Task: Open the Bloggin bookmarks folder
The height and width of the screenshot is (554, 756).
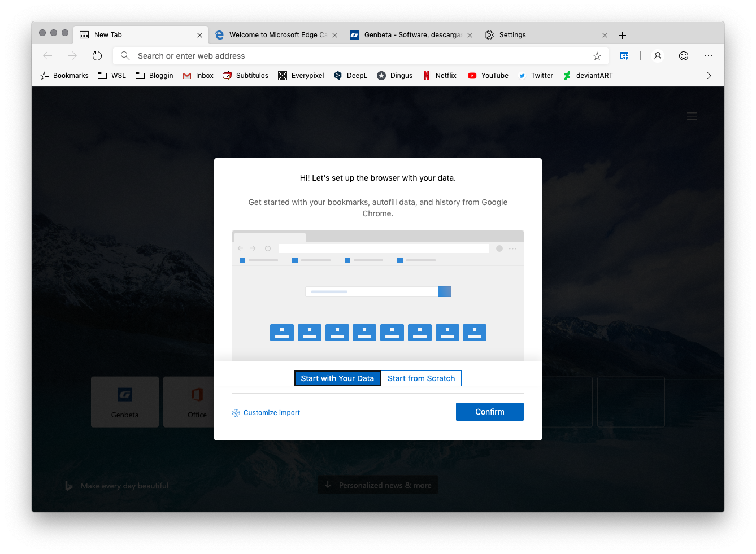Action: [154, 76]
